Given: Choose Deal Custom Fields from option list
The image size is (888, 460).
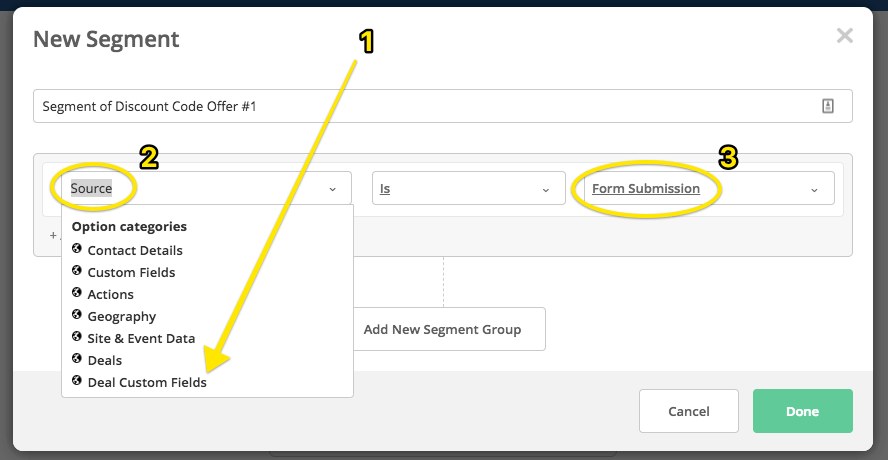Looking at the screenshot, I should click(x=147, y=382).
